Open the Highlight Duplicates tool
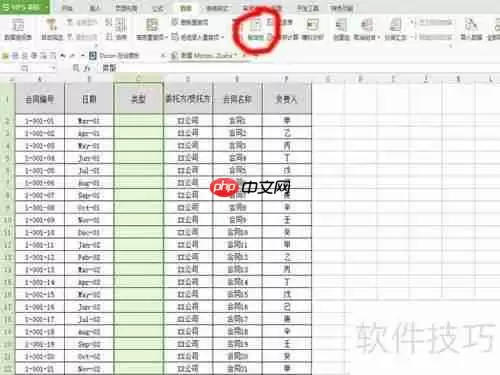 pos(152,29)
